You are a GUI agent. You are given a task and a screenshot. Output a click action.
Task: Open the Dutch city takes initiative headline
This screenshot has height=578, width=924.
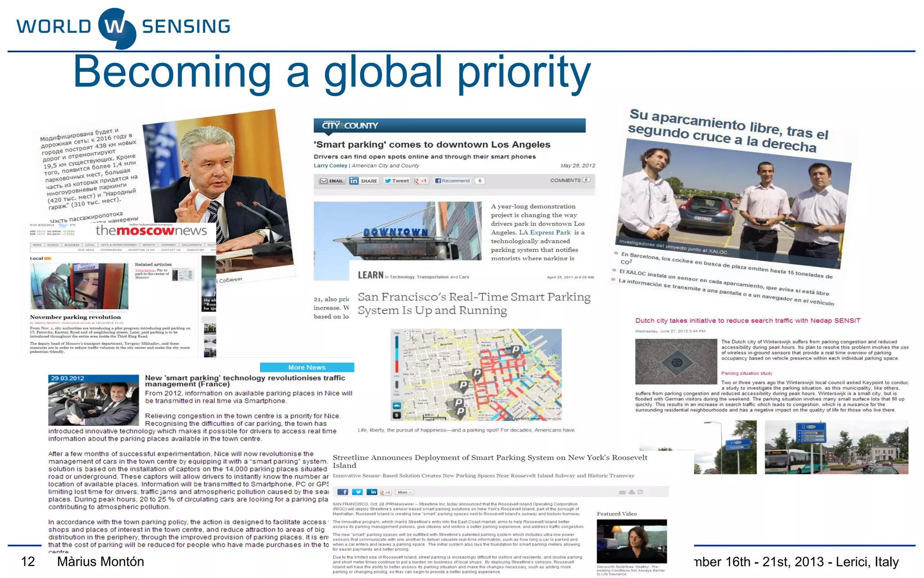pos(748,321)
